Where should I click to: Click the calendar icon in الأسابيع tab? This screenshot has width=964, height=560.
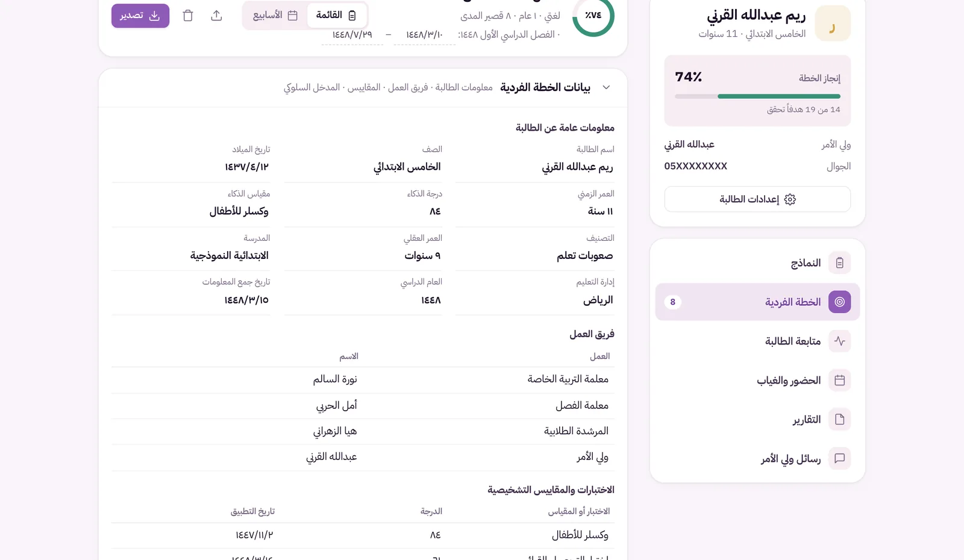coord(293,16)
